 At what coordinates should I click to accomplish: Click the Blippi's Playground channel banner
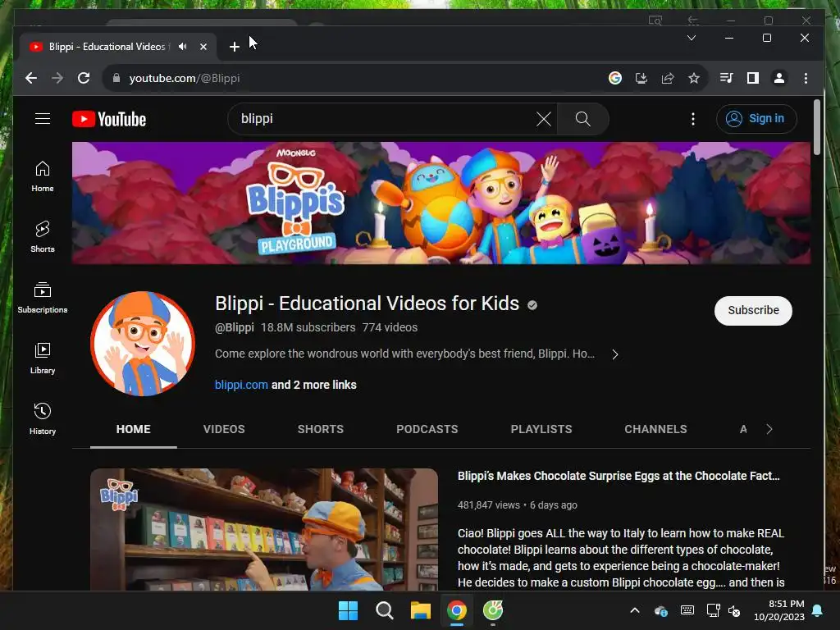point(441,203)
